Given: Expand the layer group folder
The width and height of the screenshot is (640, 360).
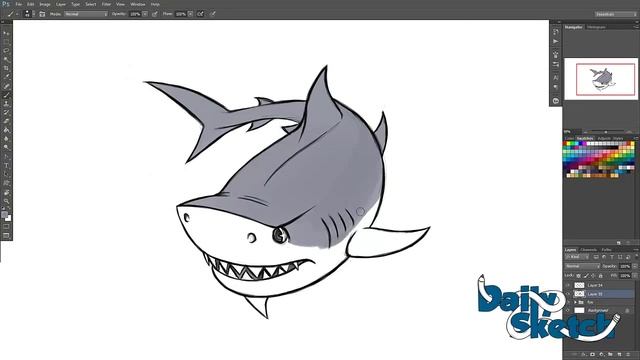Looking at the screenshot, I should [575, 302].
